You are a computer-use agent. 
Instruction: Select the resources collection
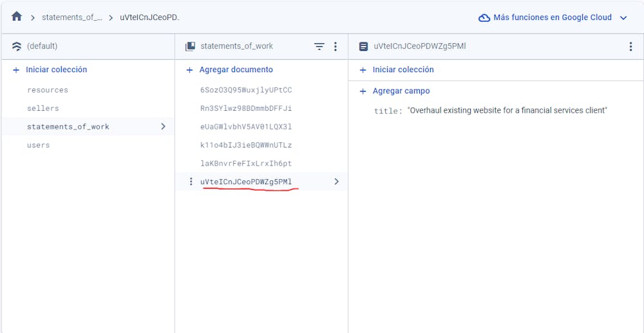tap(48, 90)
